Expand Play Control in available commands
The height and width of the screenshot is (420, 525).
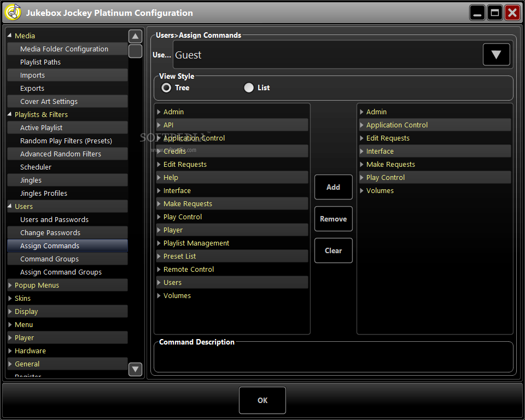click(159, 217)
